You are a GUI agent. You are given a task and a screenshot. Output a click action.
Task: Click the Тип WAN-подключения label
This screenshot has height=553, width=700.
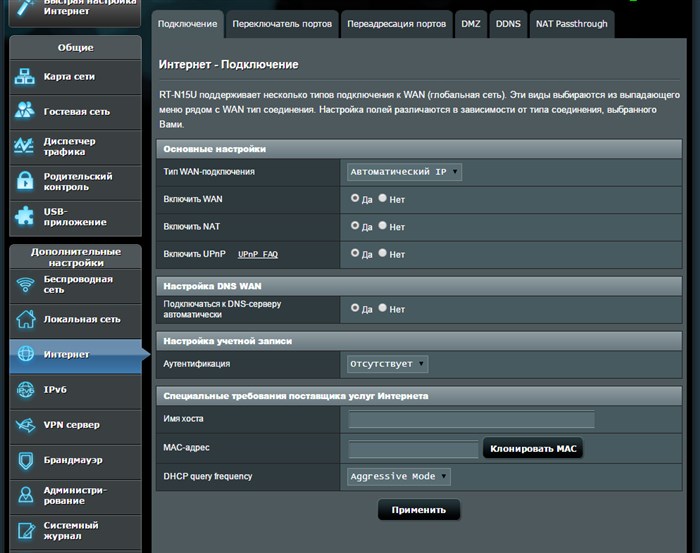209,172
